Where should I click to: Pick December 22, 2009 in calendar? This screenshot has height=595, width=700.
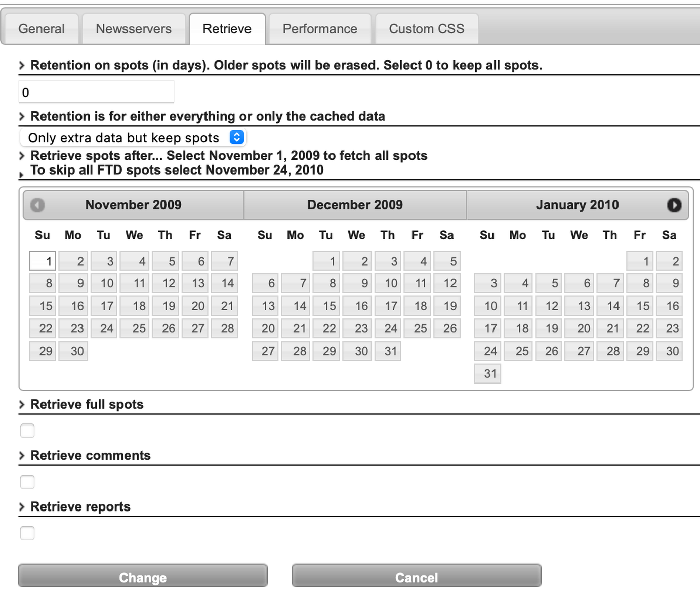pos(326,328)
